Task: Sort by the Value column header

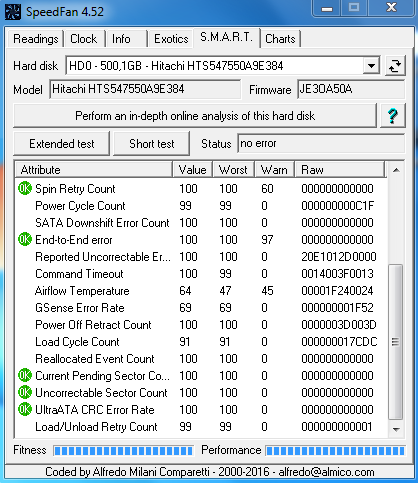Action: (192, 170)
